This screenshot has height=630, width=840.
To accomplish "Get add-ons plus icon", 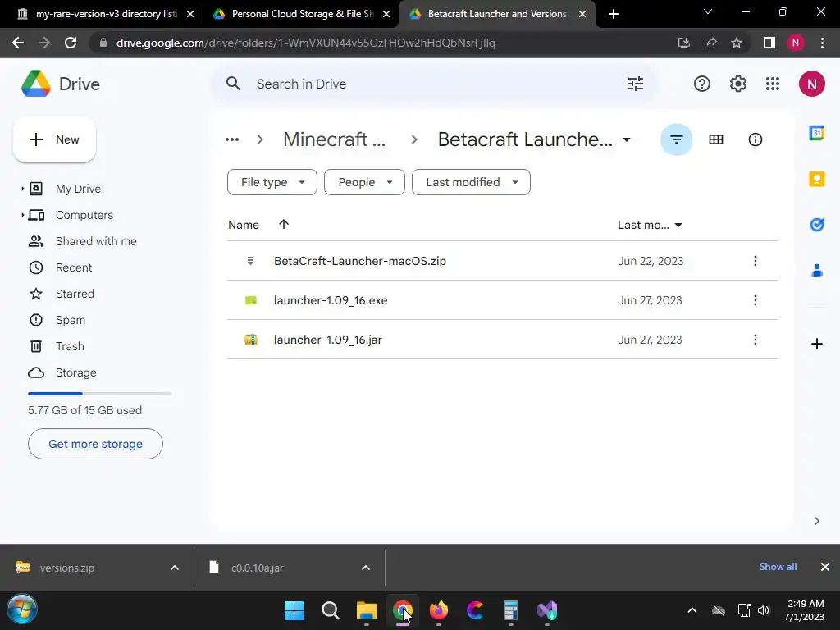I will pos(816,344).
